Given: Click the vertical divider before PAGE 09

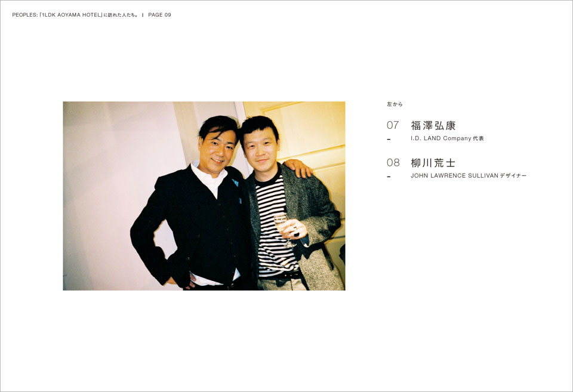Looking at the screenshot, I should coord(143,15).
